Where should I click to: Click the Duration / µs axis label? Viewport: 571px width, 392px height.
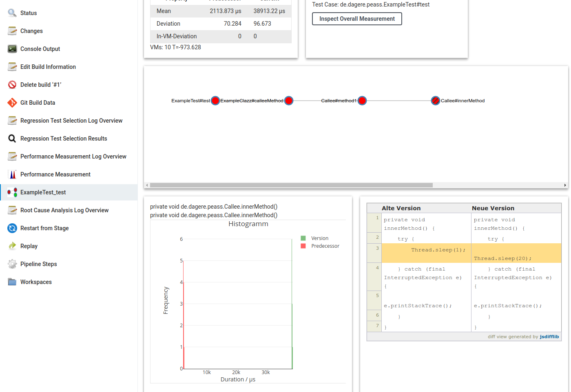click(238, 379)
